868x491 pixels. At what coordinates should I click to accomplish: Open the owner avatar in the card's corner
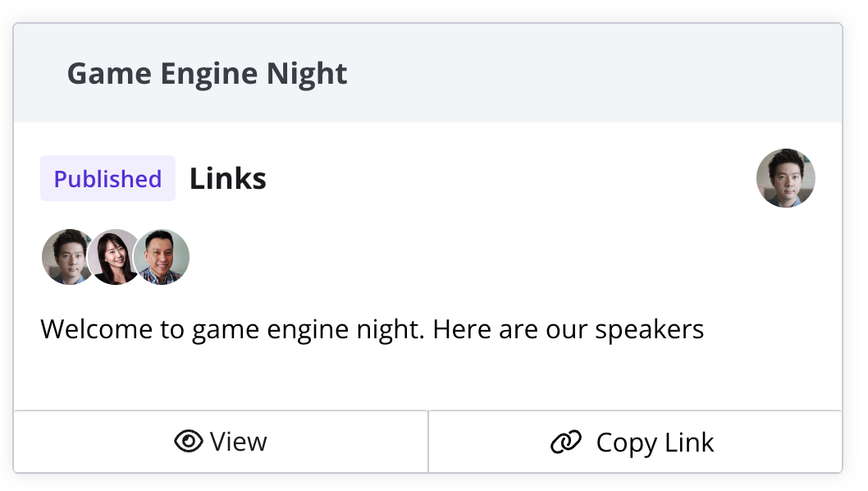(x=785, y=178)
